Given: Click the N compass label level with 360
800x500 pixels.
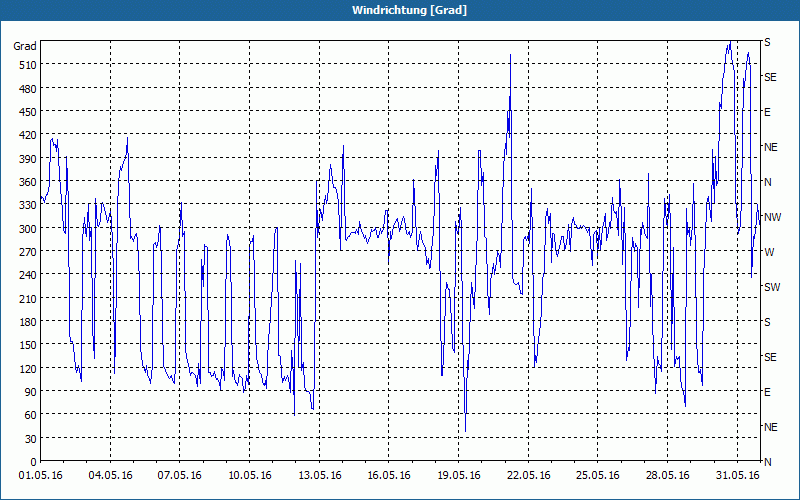Looking at the screenshot, I should pos(768,182).
